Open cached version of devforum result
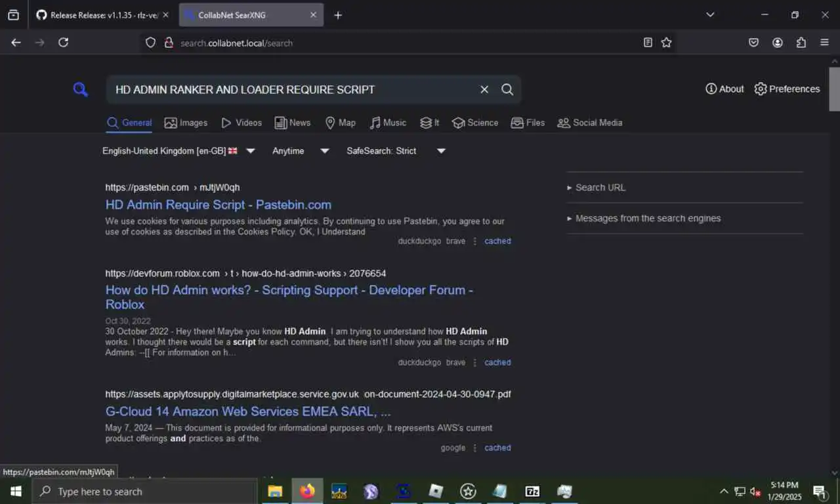Viewport: 840px width, 504px height. click(497, 362)
